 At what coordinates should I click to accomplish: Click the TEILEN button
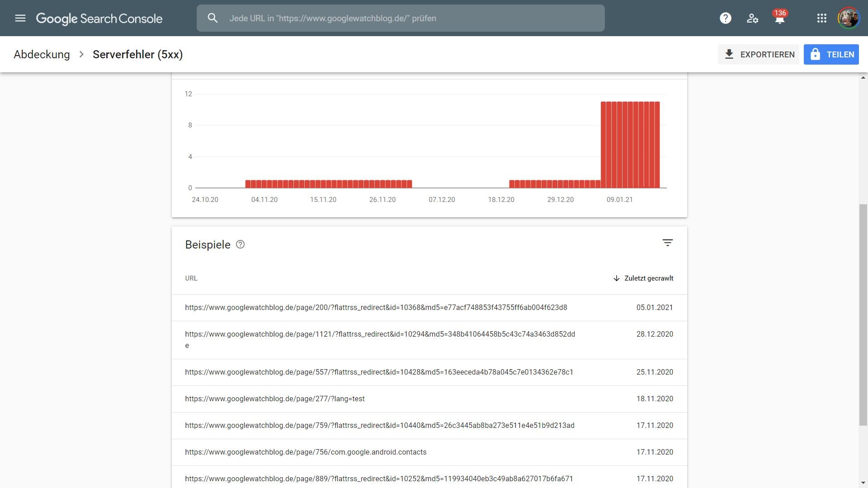pos(831,54)
